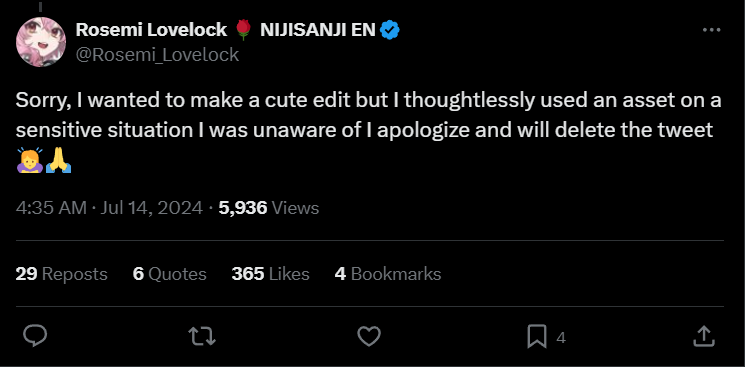745x367 pixels.
Task: Show the 29 Reposts list
Action: click(61, 274)
